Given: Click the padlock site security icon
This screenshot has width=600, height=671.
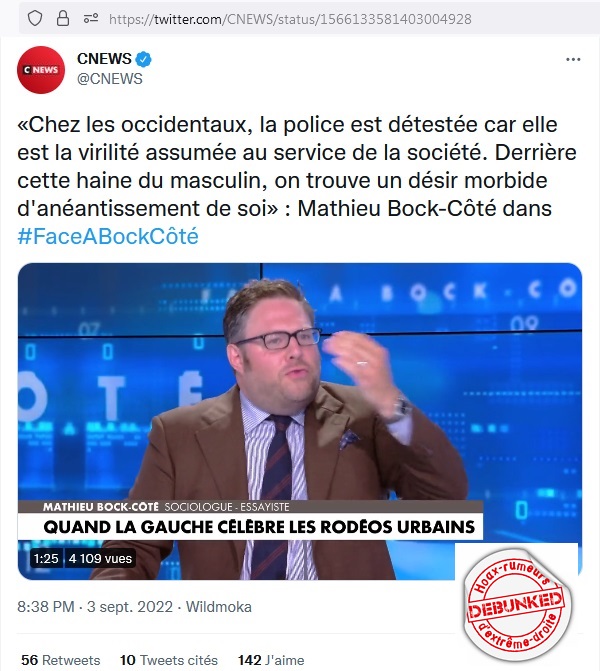Looking at the screenshot, I should [63, 19].
